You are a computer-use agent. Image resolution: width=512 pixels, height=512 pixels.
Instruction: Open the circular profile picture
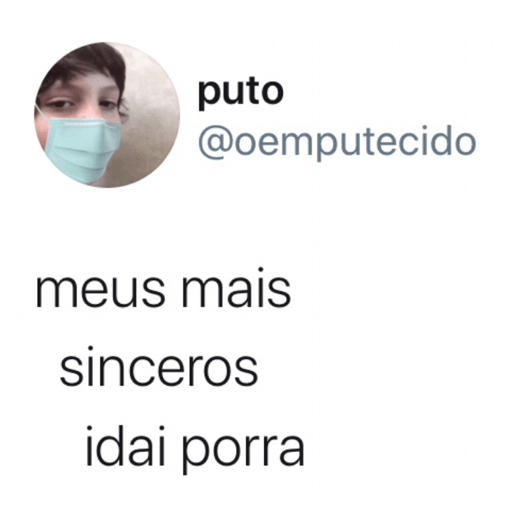pos(107,115)
